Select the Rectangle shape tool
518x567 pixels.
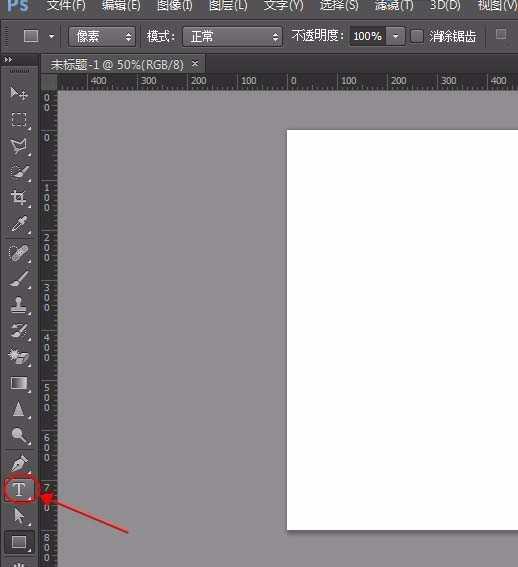tap(19, 542)
